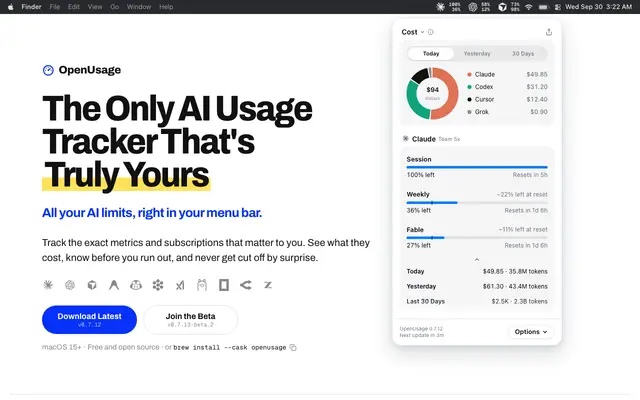Click the Session progress bar

coord(477,167)
